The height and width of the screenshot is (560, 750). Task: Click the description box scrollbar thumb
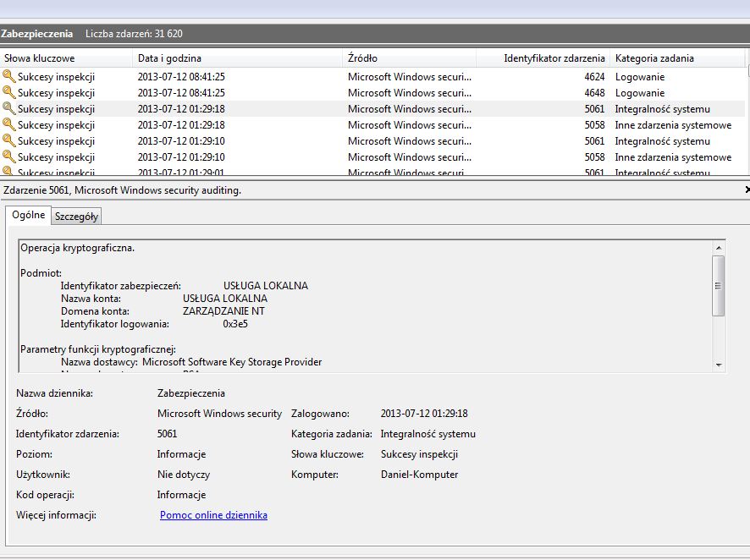tap(719, 286)
